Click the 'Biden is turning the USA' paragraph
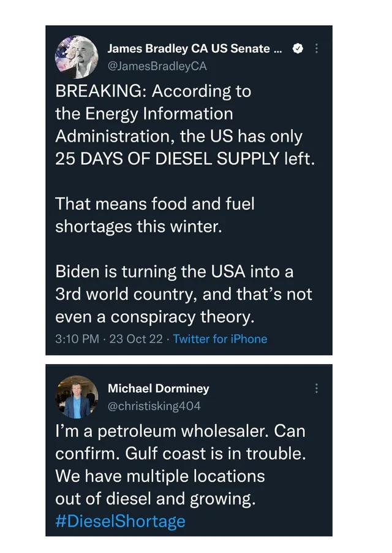 pyautogui.click(x=184, y=294)
